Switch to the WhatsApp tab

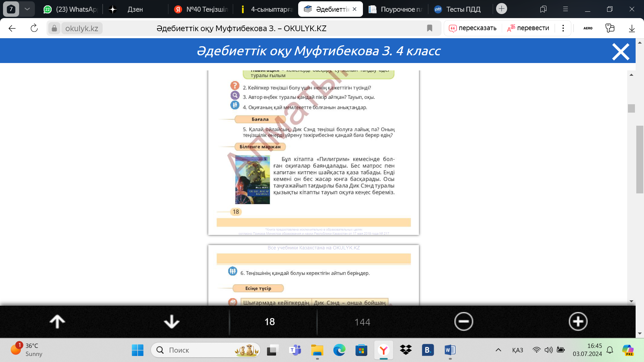point(71,9)
